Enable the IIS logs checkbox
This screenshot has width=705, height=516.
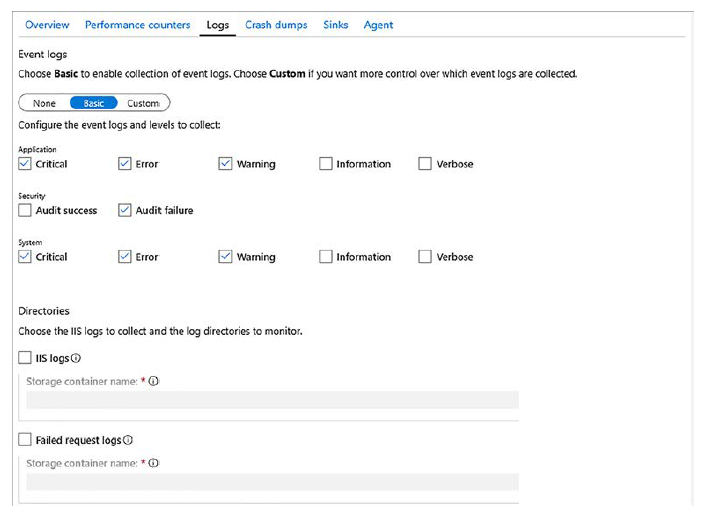tap(25, 358)
